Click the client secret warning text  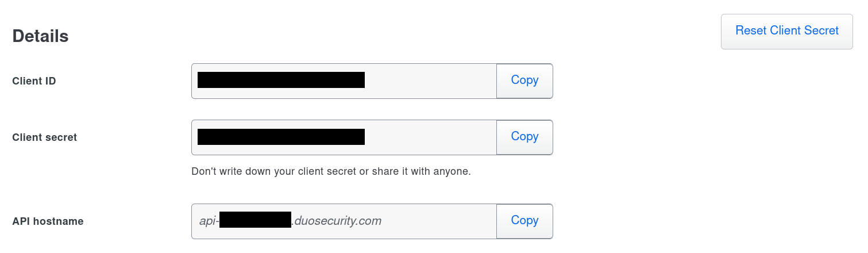[x=331, y=171]
